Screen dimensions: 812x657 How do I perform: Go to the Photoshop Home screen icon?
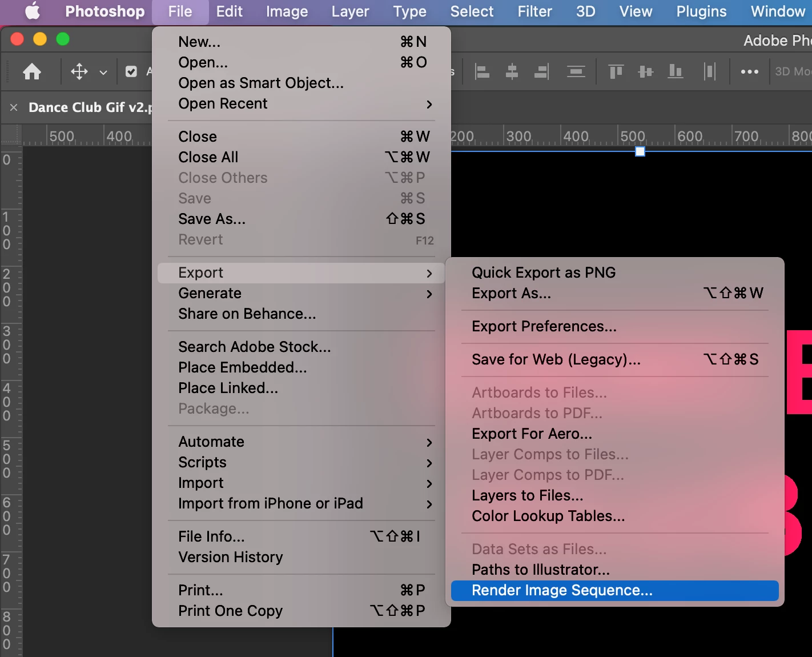(x=32, y=71)
